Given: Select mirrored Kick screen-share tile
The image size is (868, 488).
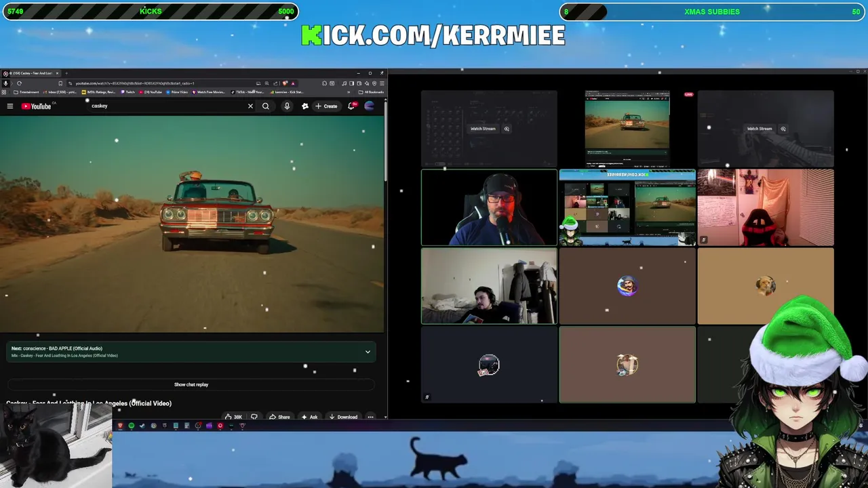Looking at the screenshot, I should pyautogui.click(x=627, y=207).
